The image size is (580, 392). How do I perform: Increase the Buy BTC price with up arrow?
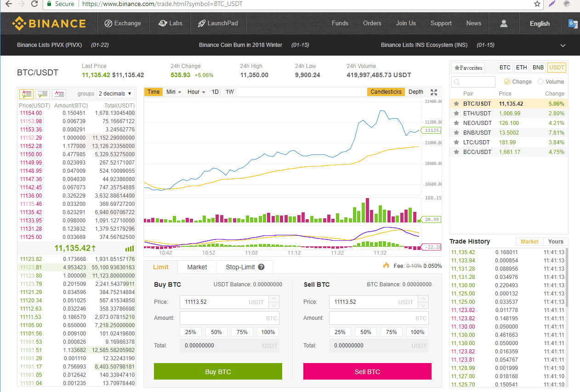point(274,299)
